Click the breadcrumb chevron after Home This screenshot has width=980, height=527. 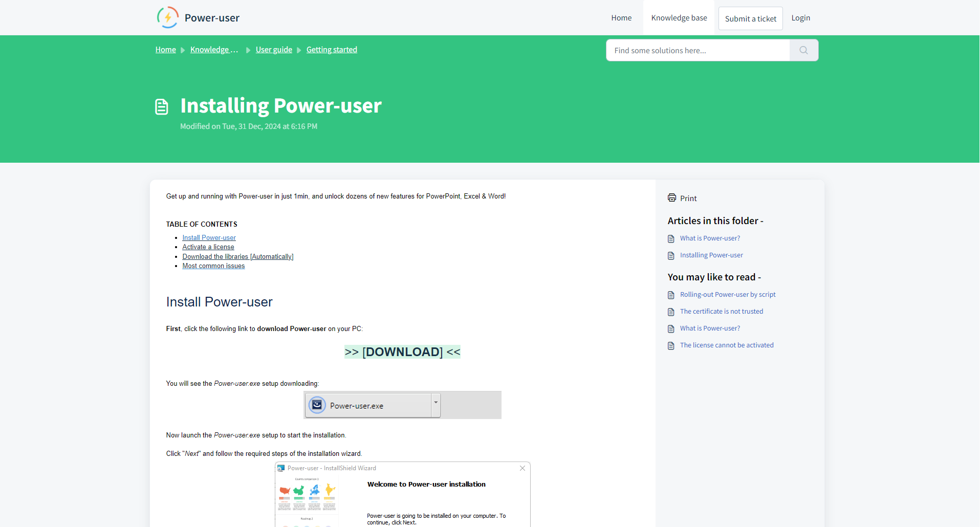182,50
